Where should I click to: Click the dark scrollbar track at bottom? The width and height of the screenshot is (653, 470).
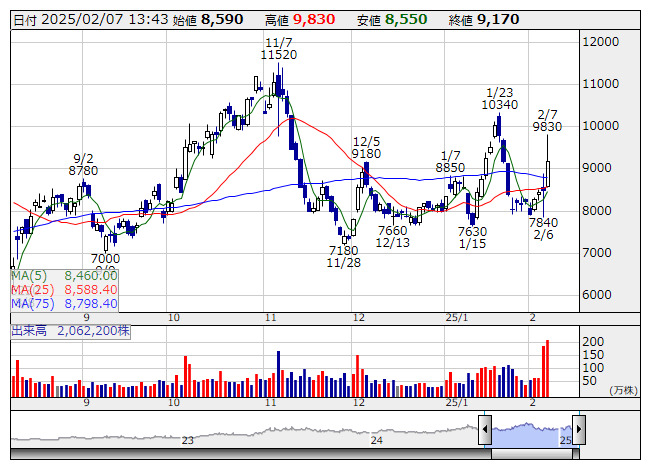251,454
